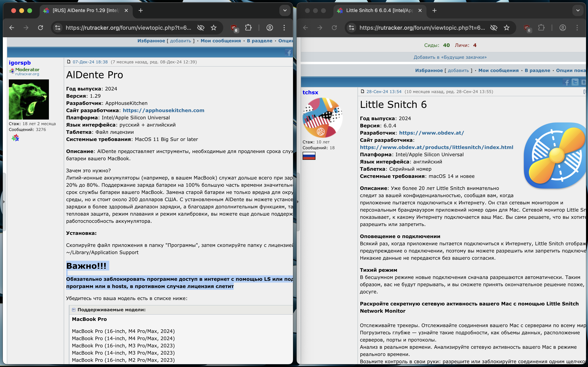588x367 pixels.
Task: Click добавить link in Little Snitch window
Action: click(458, 70)
